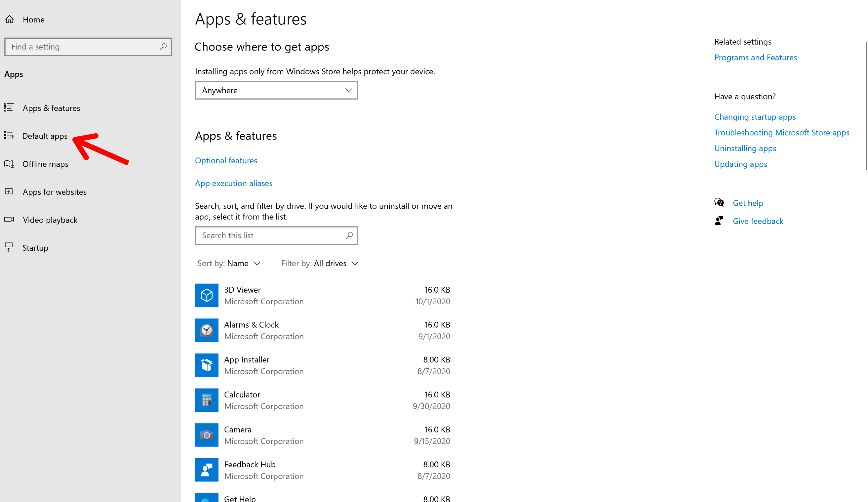Viewport: 868px width, 502px height.
Task: Select the Calculator app icon
Action: (x=207, y=400)
